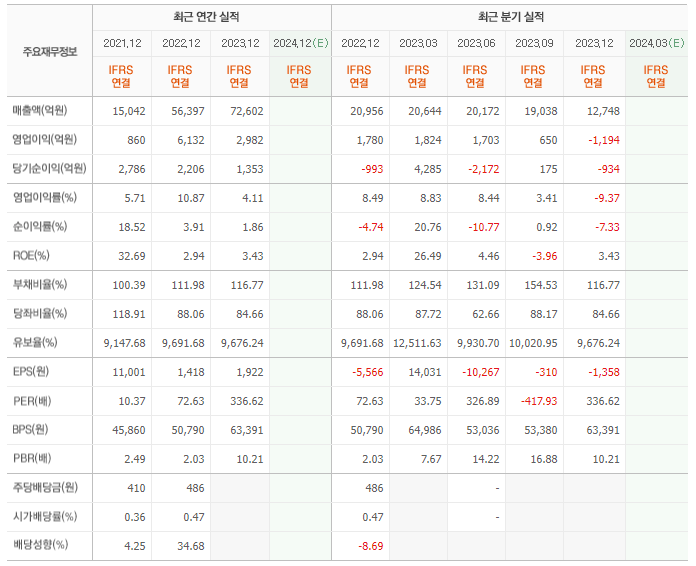
Task: Select the 순이익률(%) row label
Action: tap(40, 226)
